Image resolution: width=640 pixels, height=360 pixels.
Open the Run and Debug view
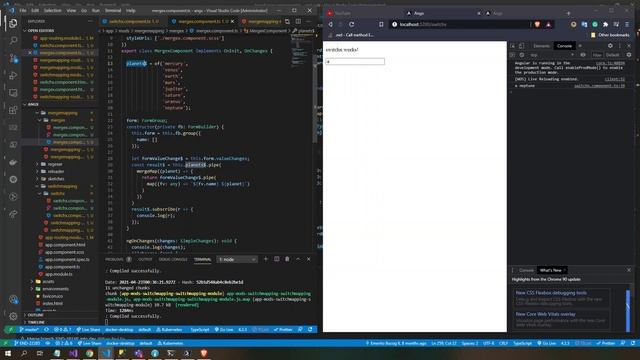click(x=13, y=76)
